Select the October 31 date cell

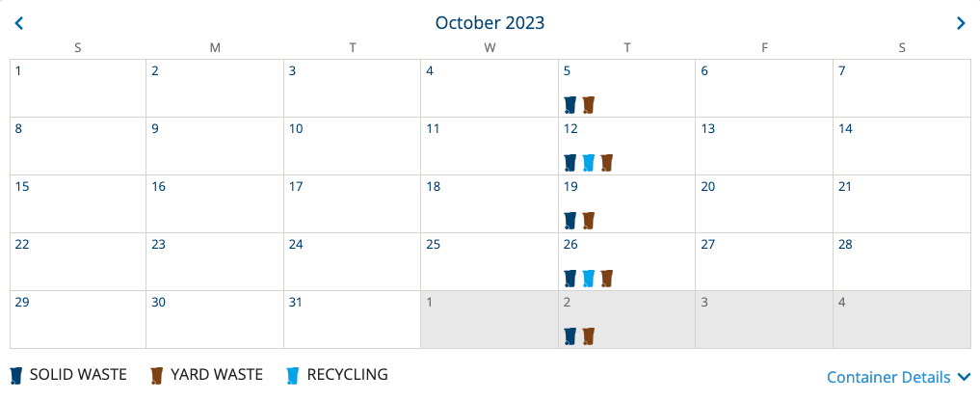(x=353, y=320)
